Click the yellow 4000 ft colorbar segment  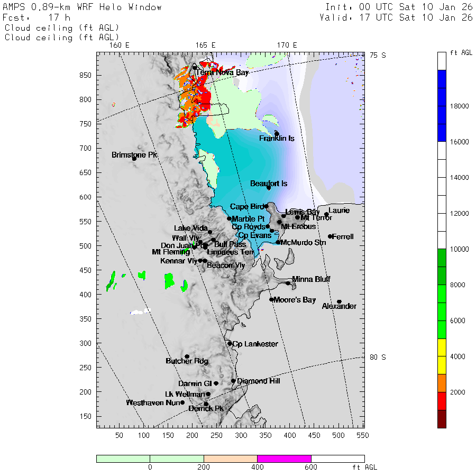pos(442,356)
